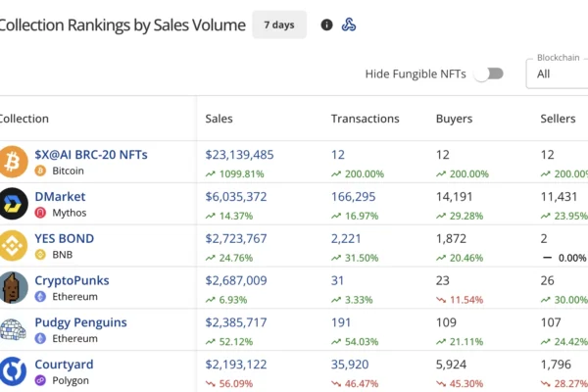The width and height of the screenshot is (588, 392).
Task: Click the info icon beside 7 days
Action: pyautogui.click(x=326, y=24)
